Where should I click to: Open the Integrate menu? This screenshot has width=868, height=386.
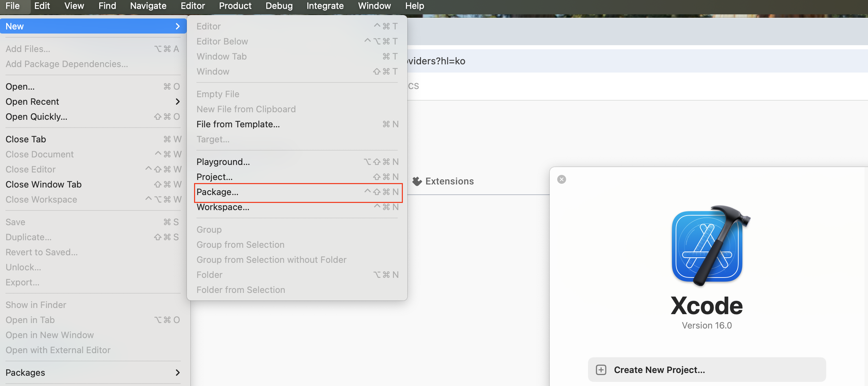pyautogui.click(x=325, y=6)
